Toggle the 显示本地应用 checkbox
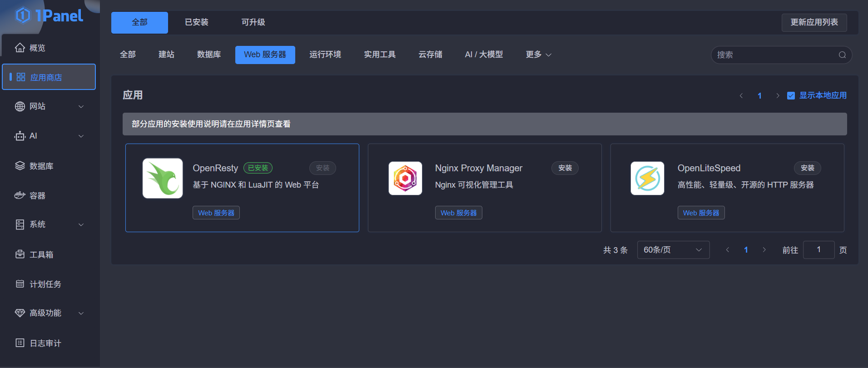Screen dimensions: 868x368 tap(791, 95)
